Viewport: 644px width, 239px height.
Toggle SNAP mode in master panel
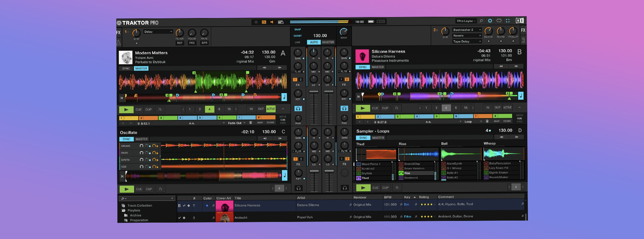(298, 29)
